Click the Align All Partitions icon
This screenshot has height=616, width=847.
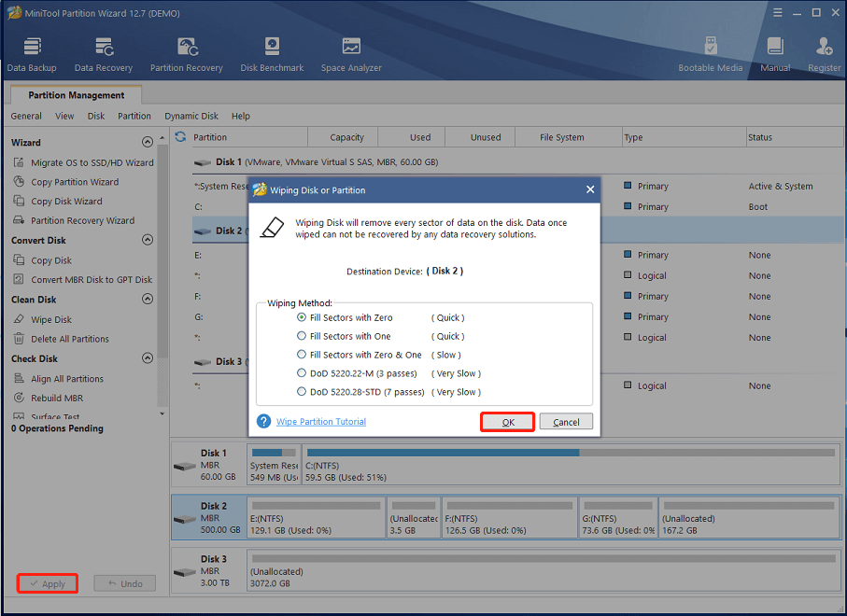coord(19,378)
